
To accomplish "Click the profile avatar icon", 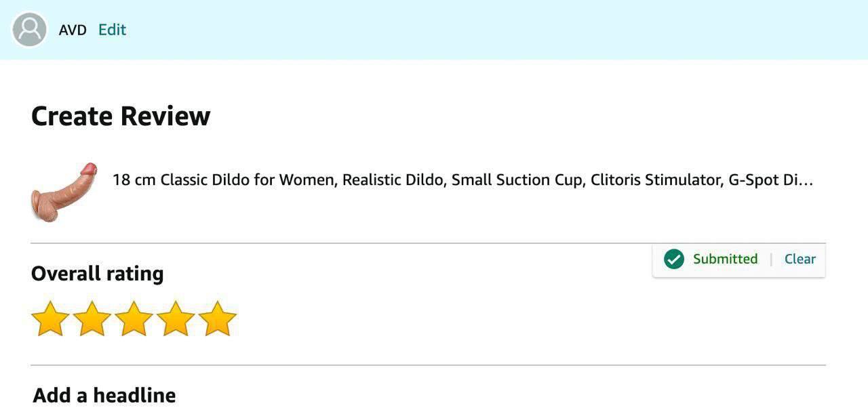I will 29,30.
